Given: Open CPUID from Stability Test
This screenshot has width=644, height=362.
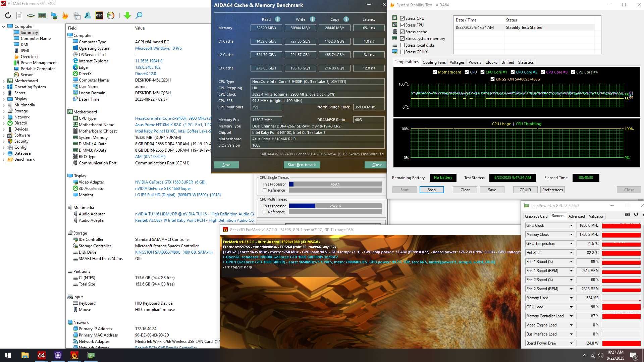Looking at the screenshot, I should click(x=525, y=190).
